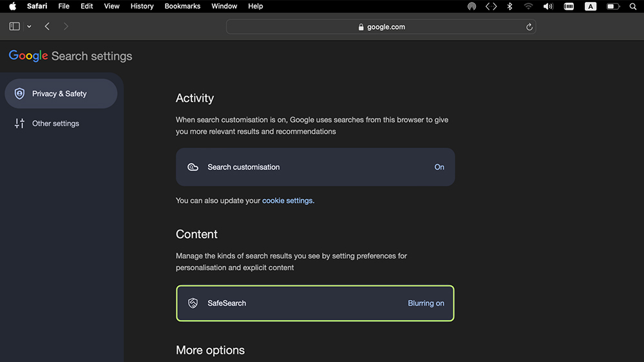Image resolution: width=644 pixels, height=362 pixels.
Task: Toggle the Safari sidebar
Action: 14,26
